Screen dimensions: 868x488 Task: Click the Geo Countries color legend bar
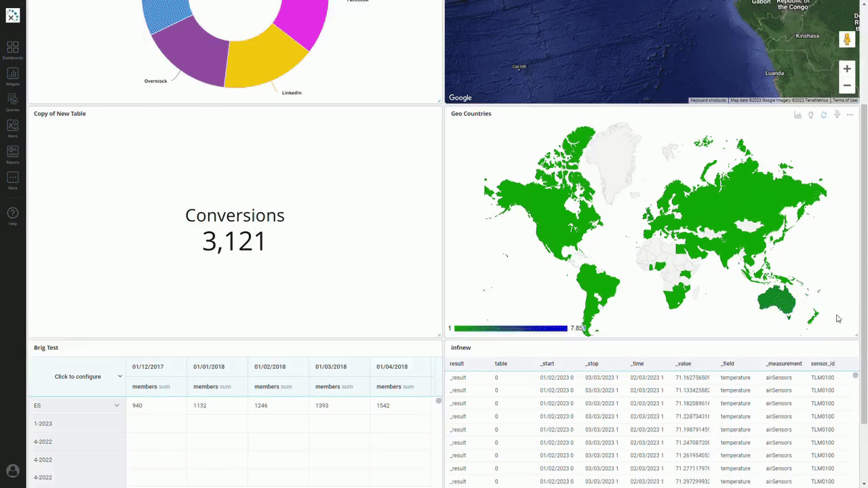510,329
